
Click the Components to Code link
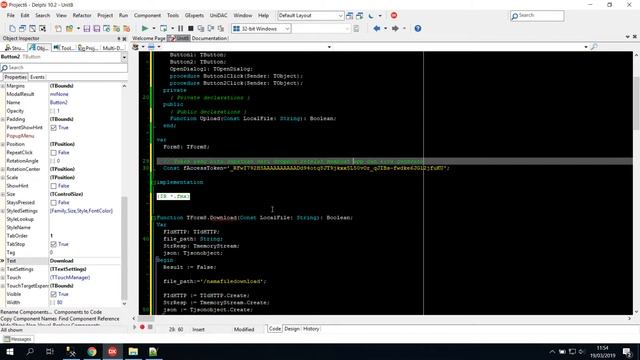[x=78, y=312]
